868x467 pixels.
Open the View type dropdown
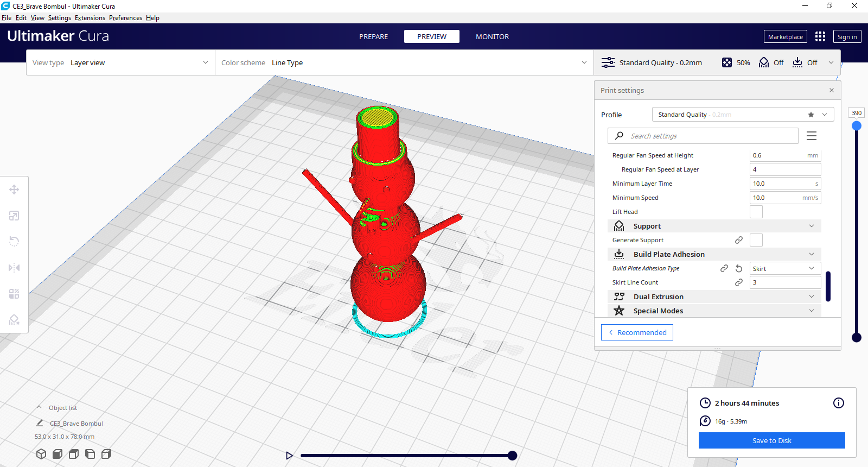coord(120,62)
